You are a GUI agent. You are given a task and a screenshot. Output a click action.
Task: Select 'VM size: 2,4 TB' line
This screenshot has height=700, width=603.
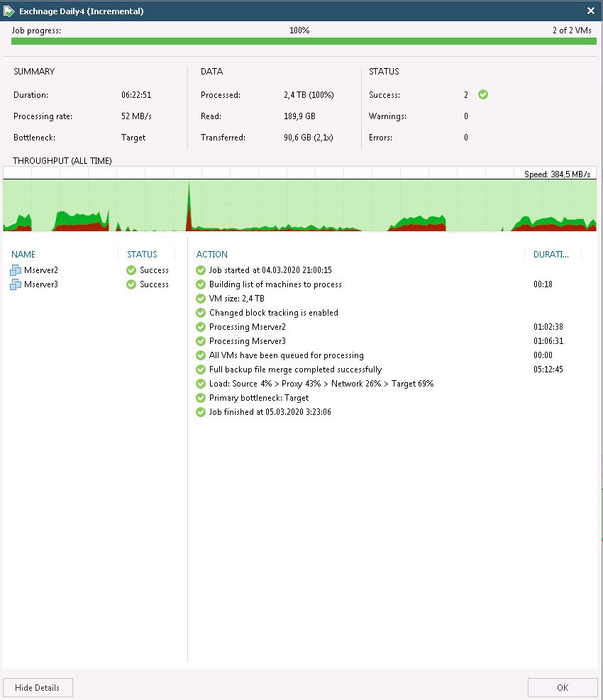(x=237, y=299)
